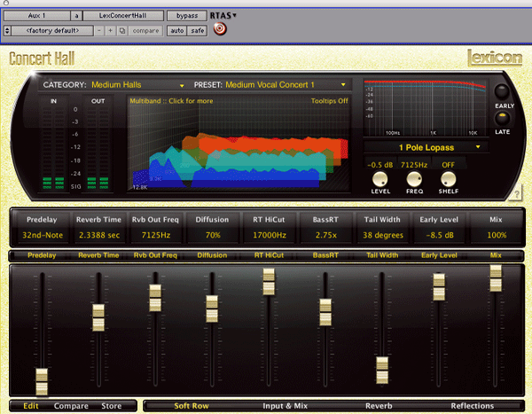Viewport: 532px width, 414px height.
Task: Toggle the EARLY filter button
Action: click(502, 91)
